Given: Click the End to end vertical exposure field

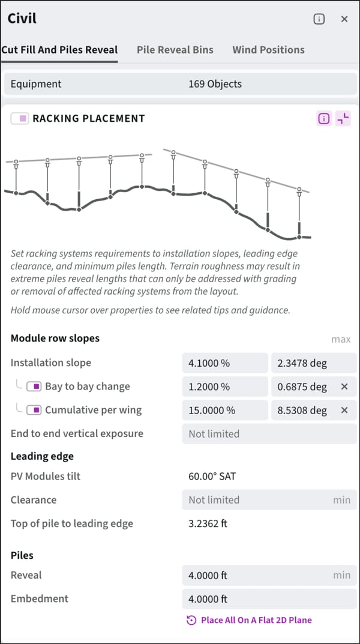Looking at the screenshot, I should coord(269,434).
